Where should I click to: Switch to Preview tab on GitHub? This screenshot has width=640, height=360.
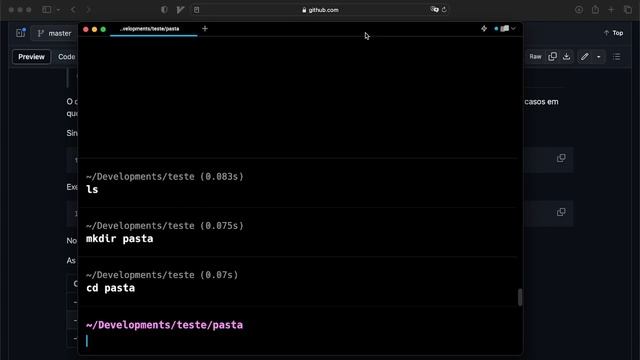click(31, 57)
